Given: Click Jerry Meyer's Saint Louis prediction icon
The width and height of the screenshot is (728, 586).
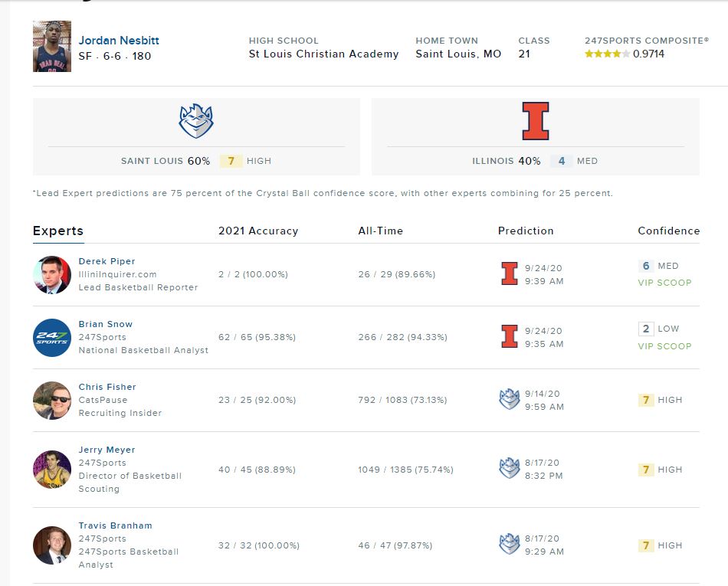Looking at the screenshot, I should coord(510,469).
